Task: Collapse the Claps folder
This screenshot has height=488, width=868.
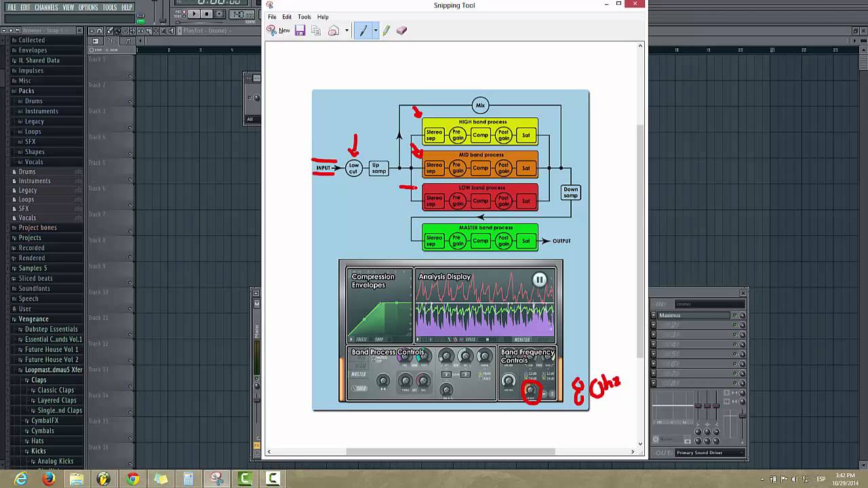Action: pyautogui.click(x=39, y=380)
